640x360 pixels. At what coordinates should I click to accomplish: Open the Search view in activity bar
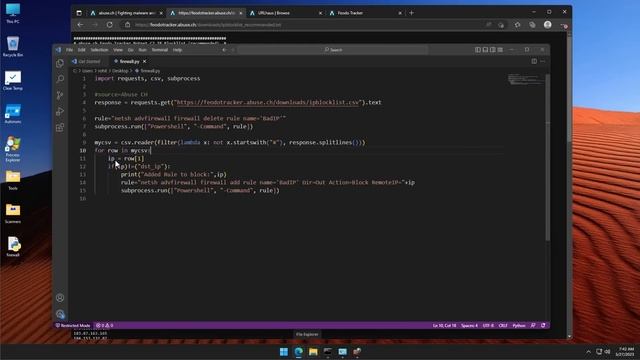pos(60,79)
